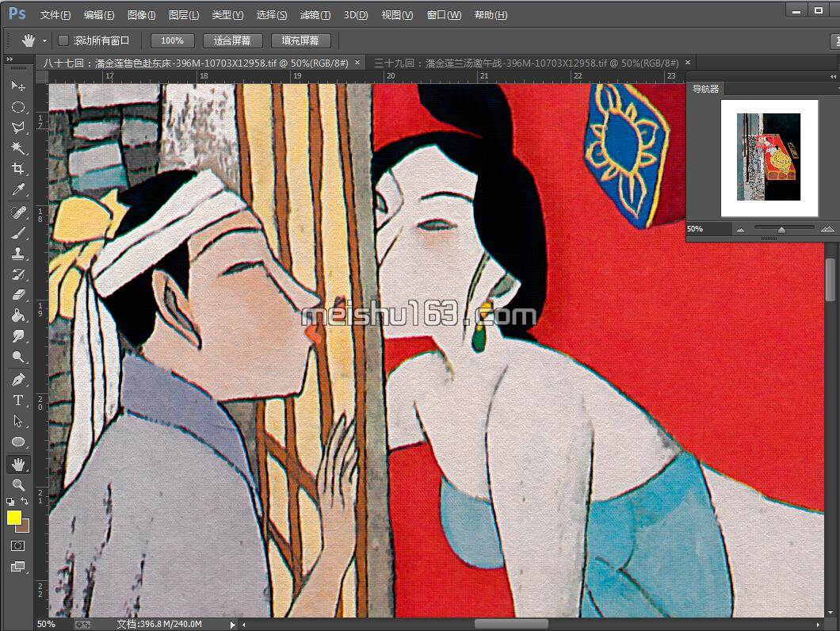Click the navigator preview thumbnail
Screen dimensions: 840x631
[769, 158]
